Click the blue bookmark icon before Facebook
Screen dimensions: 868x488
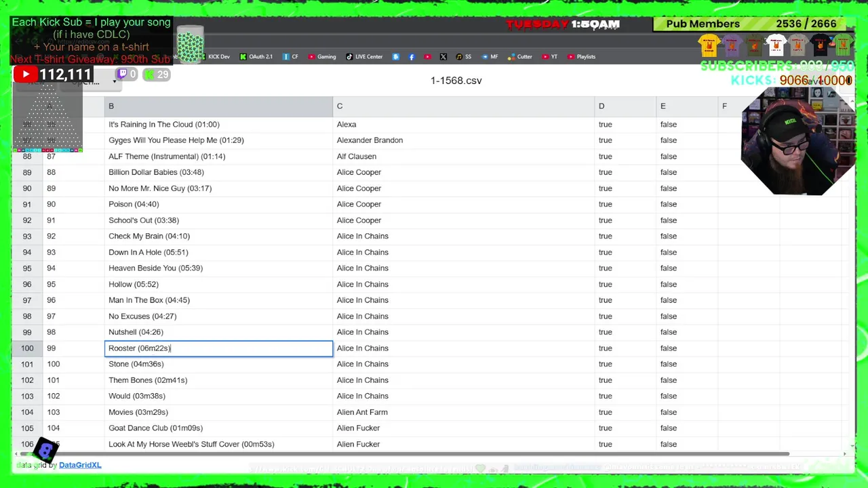coord(396,57)
